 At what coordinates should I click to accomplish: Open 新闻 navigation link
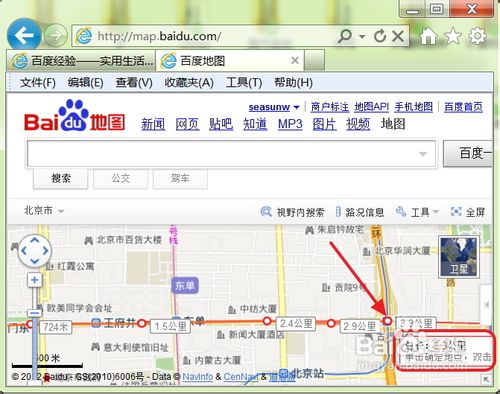click(x=153, y=124)
